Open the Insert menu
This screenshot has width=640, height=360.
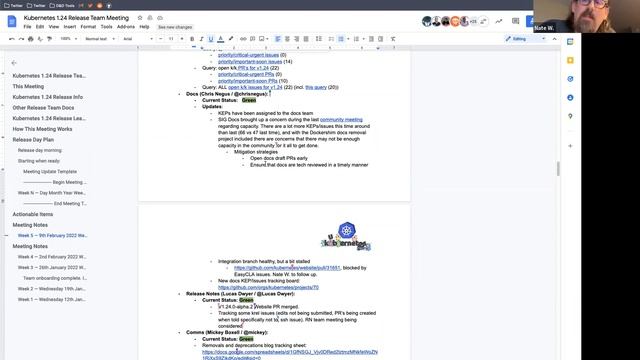pos(70,27)
